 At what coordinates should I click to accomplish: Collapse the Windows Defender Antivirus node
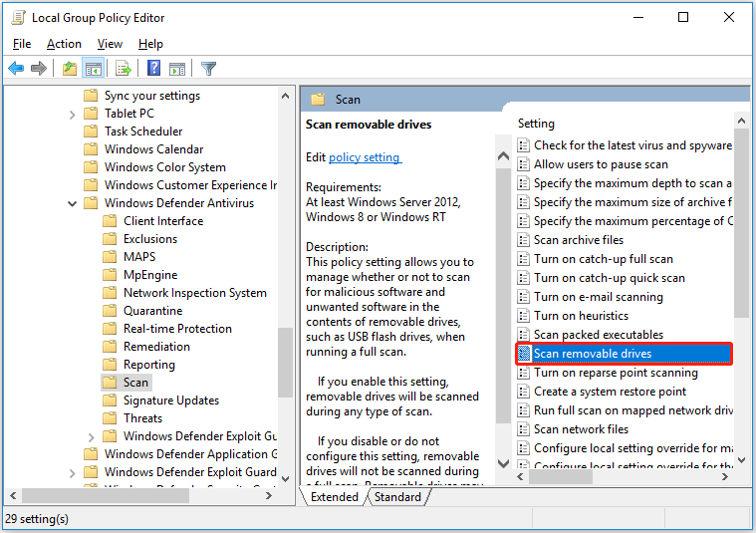point(72,203)
